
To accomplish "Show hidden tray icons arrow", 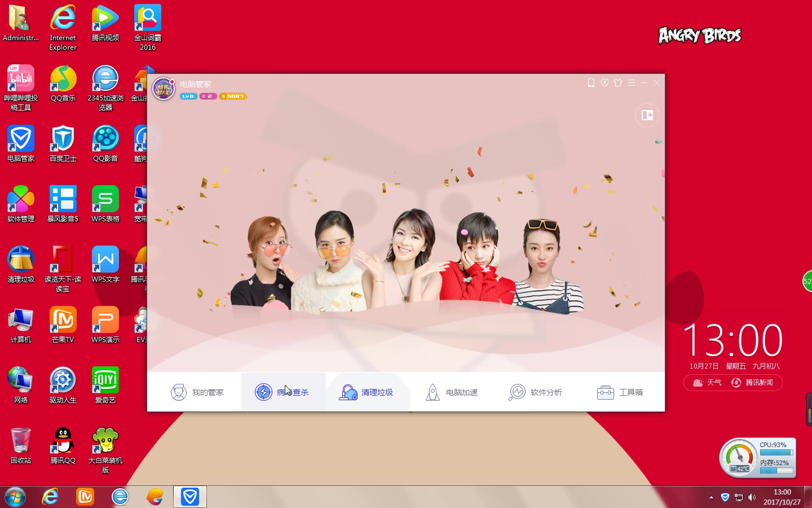I will (x=711, y=497).
